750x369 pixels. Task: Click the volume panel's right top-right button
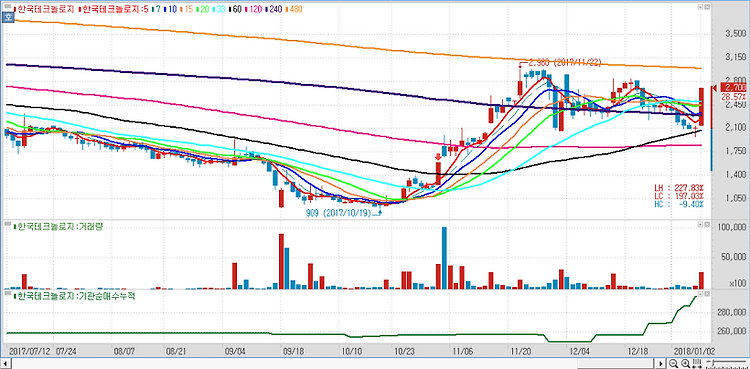click(x=706, y=224)
